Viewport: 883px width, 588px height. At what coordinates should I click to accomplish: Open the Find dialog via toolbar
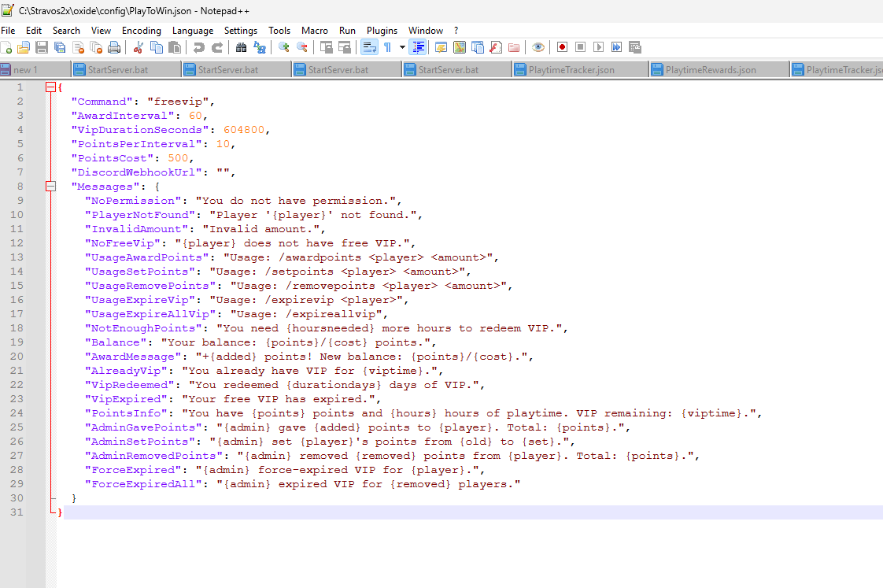(x=242, y=46)
